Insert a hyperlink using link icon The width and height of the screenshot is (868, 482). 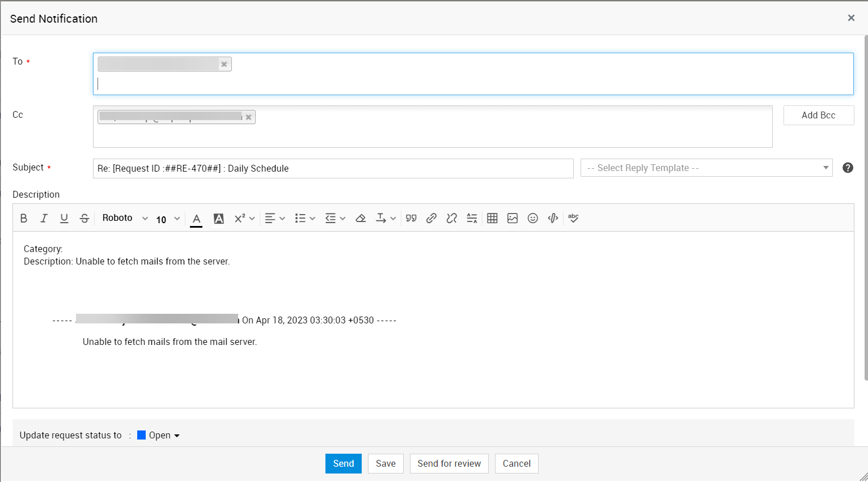431,219
